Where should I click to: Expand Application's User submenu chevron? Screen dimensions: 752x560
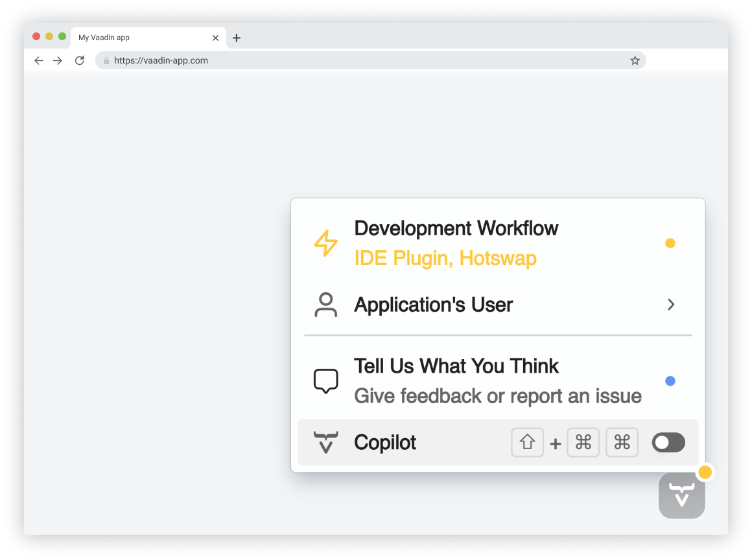671,305
